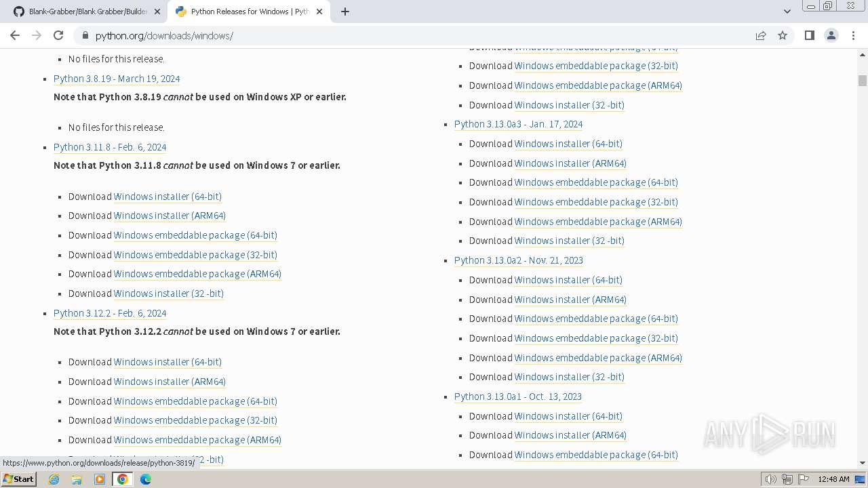Download 3.11.8 Windows installer (32-bit)
Image resolution: width=868 pixels, height=488 pixels.
[169, 293]
